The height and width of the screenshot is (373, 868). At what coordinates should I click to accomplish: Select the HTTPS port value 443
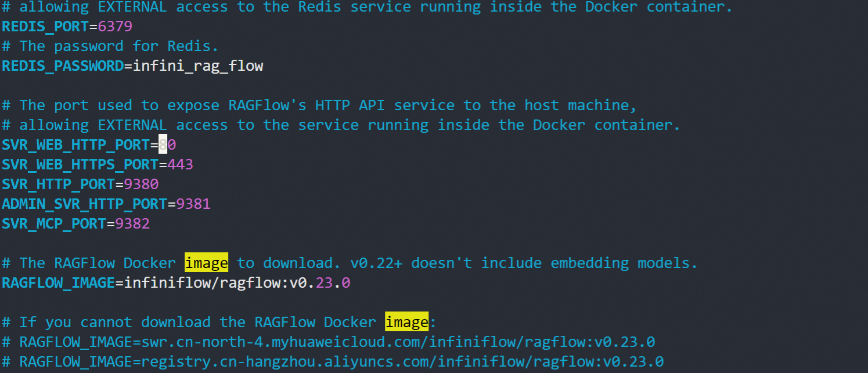[x=181, y=165]
